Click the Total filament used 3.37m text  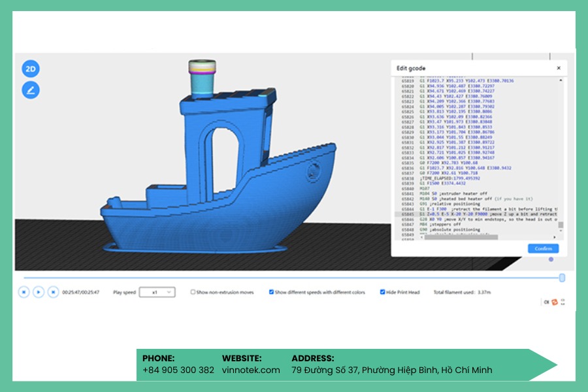click(x=462, y=292)
